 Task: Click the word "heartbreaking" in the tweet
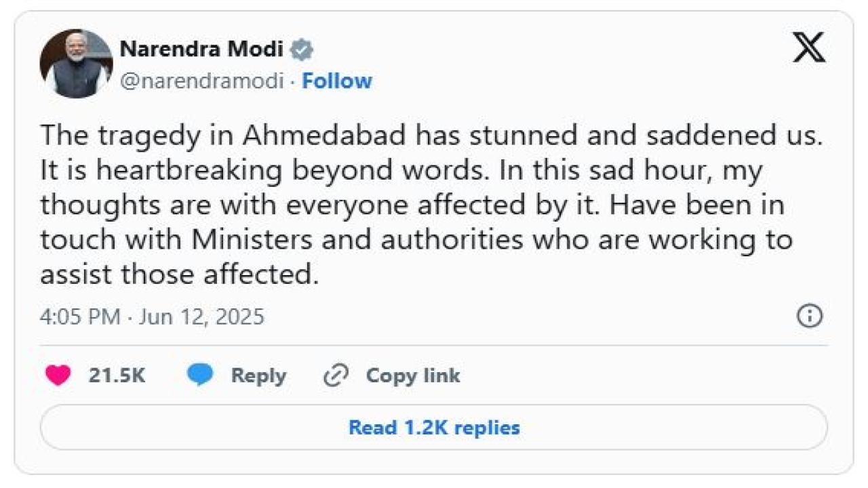189,170
